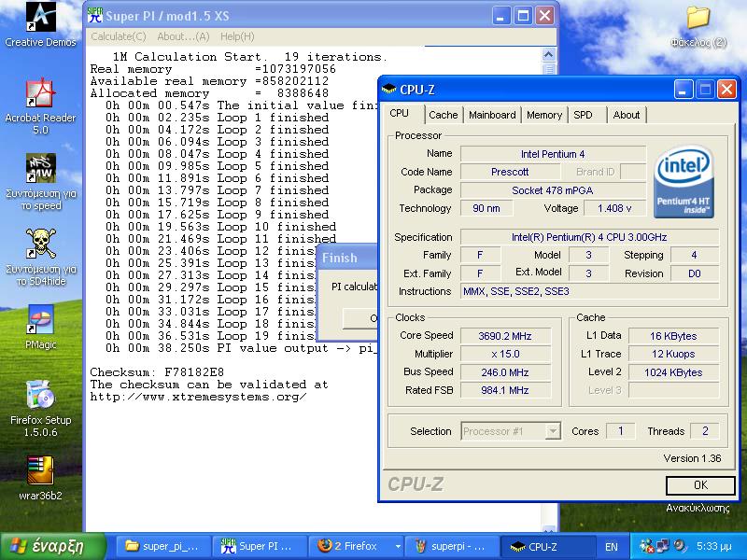Screen dimensions: 747x560
Task: Select the NFS MW speed shortcut icon
Action: (40, 169)
